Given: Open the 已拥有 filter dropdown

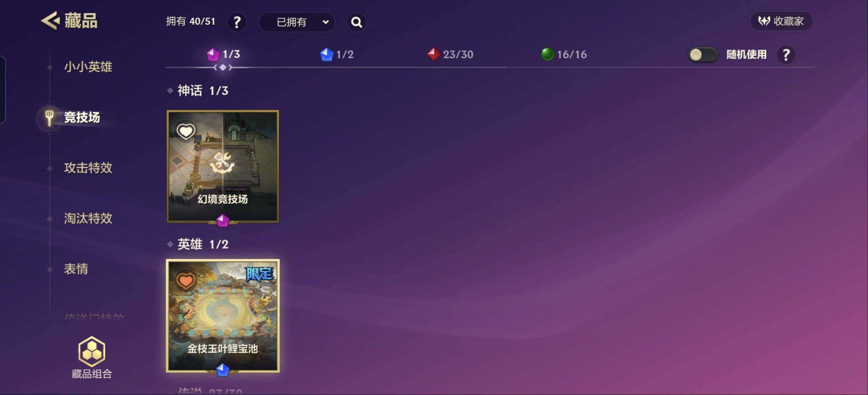Looking at the screenshot, I should 297,22.
